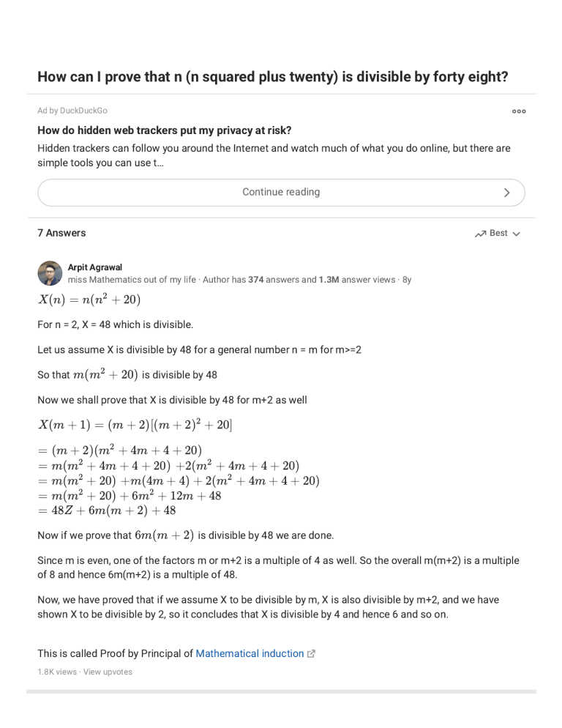
Task: Open the ad options three-dot menu
Action: (519, 111)
